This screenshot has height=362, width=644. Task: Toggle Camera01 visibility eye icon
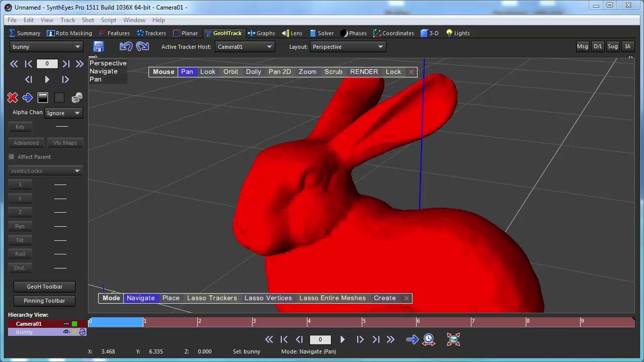[x=66, y=324]
